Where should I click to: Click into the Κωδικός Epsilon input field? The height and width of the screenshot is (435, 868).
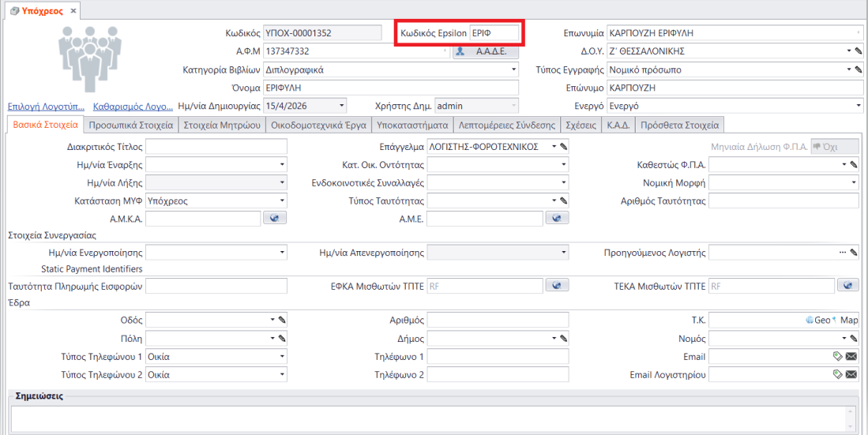[x=494, y=33]
